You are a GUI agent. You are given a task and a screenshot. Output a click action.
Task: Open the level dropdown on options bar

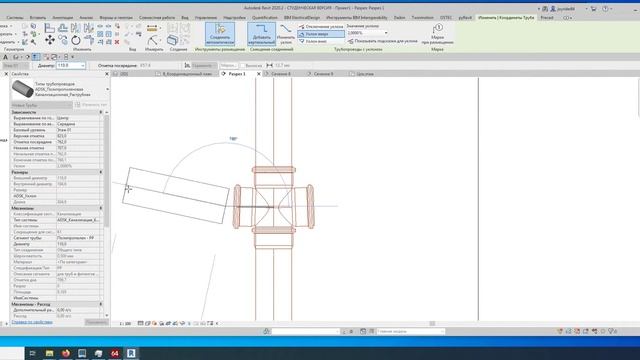(16, 65)
